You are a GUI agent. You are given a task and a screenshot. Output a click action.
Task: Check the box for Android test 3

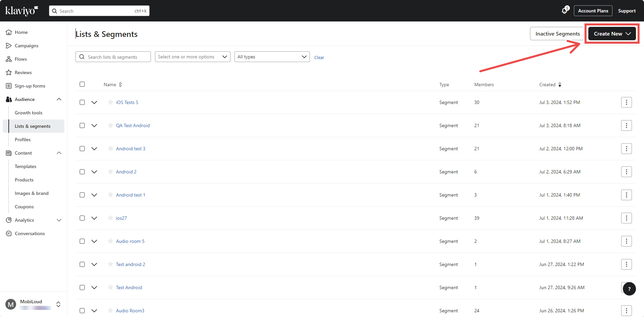click(82, 149)
